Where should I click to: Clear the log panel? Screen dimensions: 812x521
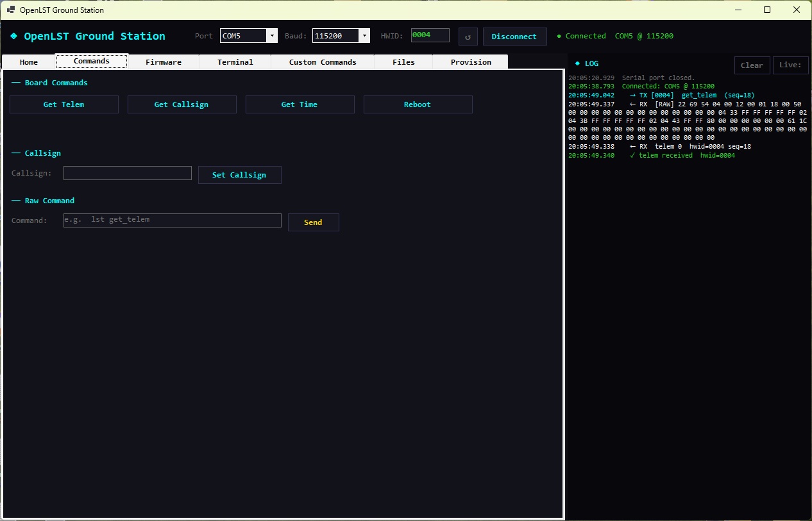pyautogui.click(x=752, y=65)
